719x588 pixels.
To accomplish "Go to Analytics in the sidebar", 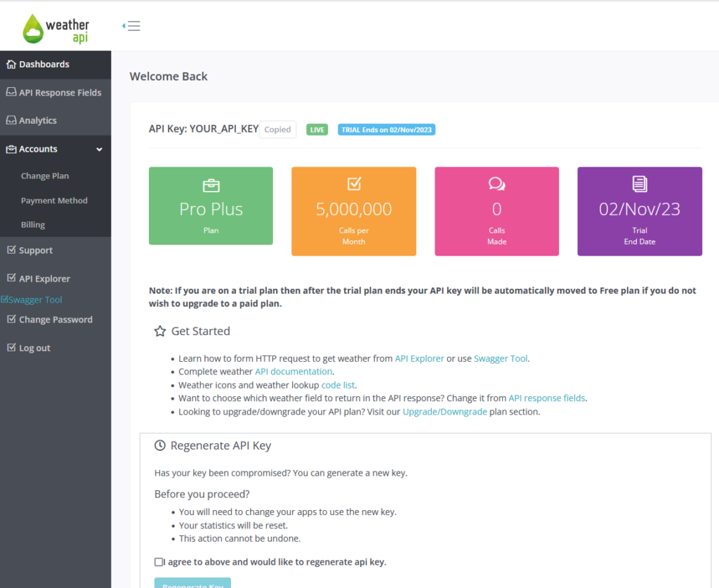I will coord(38,121).
